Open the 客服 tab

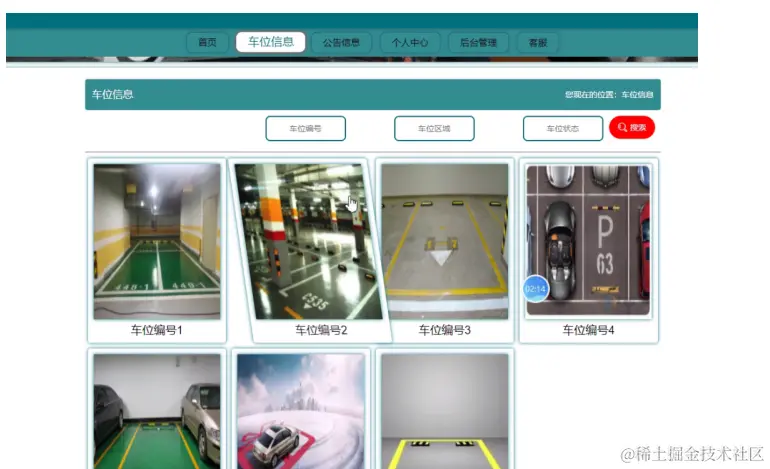click(538, 43)
